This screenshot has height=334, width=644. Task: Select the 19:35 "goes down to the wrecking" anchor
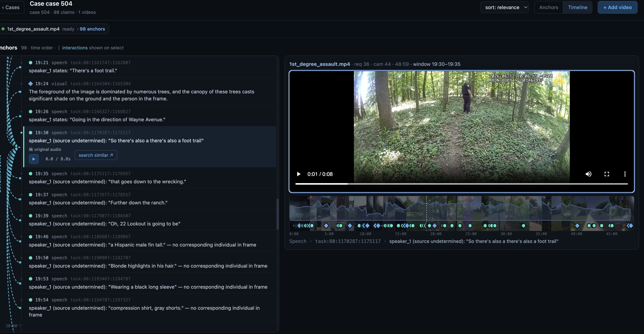pyautogui.click(x=150, y=177)
